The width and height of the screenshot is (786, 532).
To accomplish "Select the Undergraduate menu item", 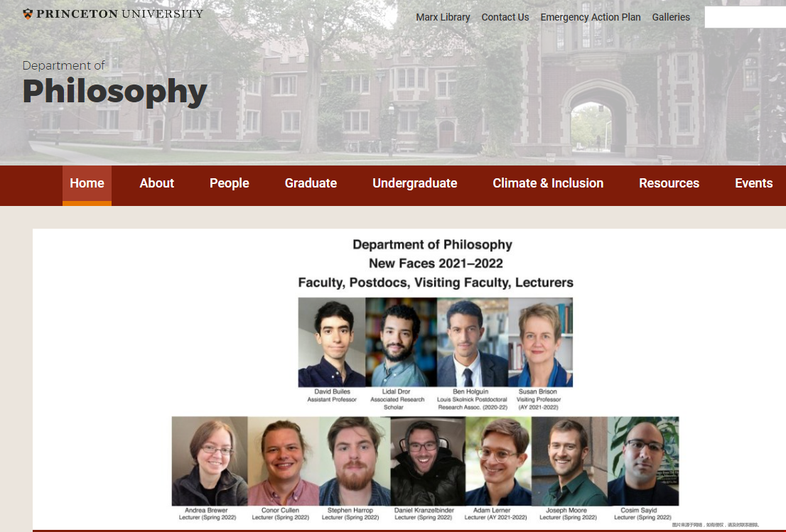I will point(414,183).
